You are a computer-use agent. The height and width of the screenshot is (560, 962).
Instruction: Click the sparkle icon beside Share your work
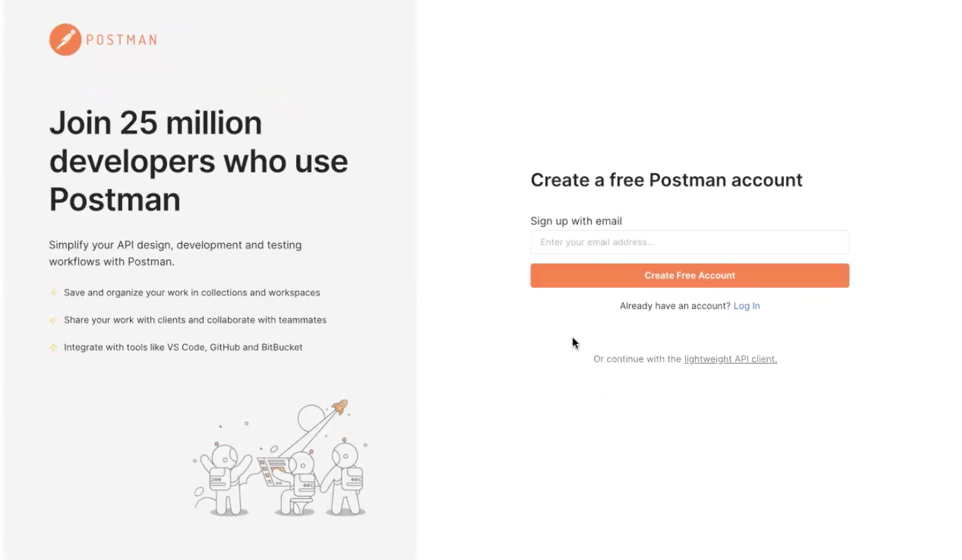(x=53, y=320)
